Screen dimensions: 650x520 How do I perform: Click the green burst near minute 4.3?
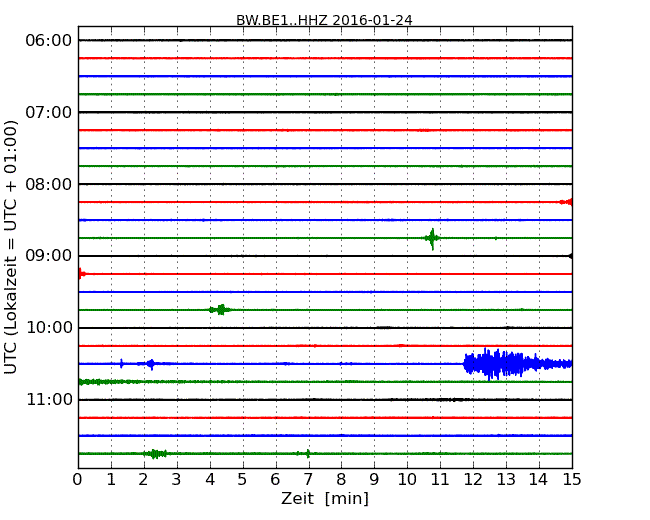tap(220, 310)
